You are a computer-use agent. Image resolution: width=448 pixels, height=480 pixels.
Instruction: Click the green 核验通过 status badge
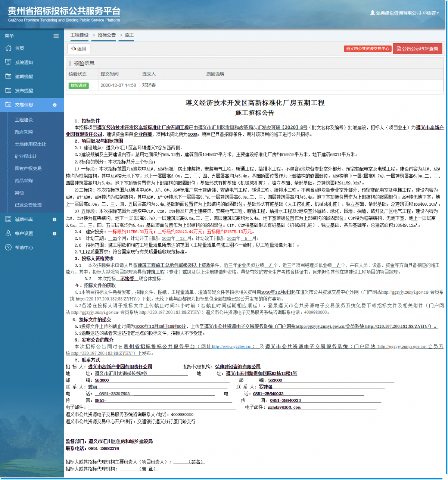(79, 86)
